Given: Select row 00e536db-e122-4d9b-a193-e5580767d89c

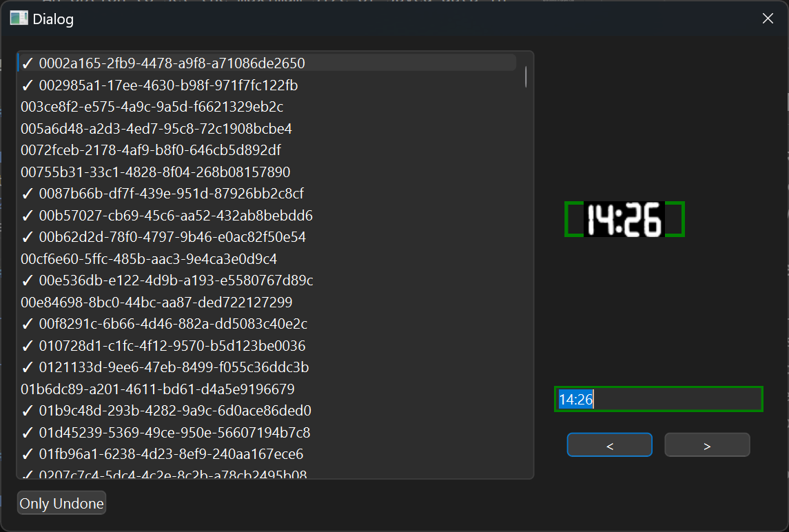Looking at the screenshot, I should (267, 280).
